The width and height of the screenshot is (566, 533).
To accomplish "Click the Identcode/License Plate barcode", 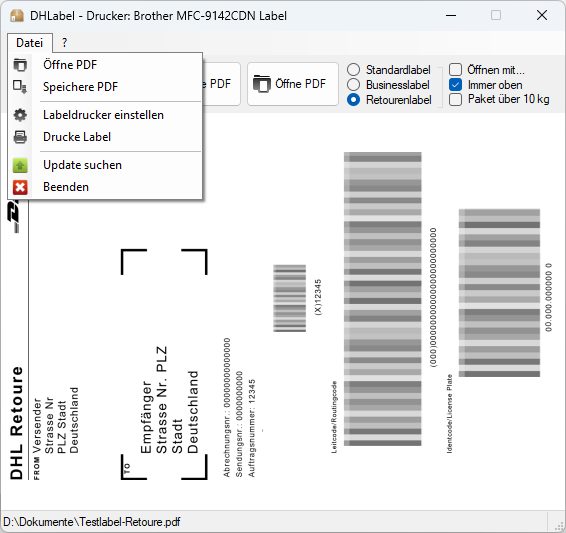I will [500, 293].
